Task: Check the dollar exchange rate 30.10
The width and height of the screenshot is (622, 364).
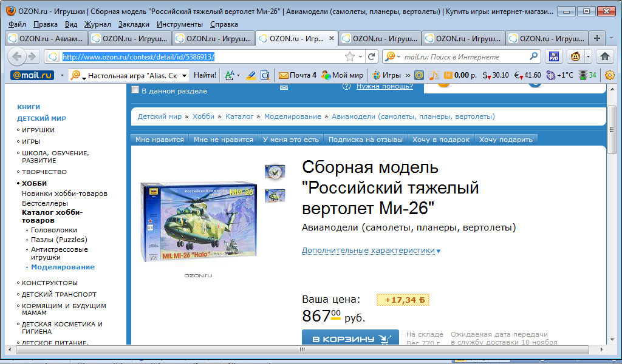Action: (x=496, y=75)
